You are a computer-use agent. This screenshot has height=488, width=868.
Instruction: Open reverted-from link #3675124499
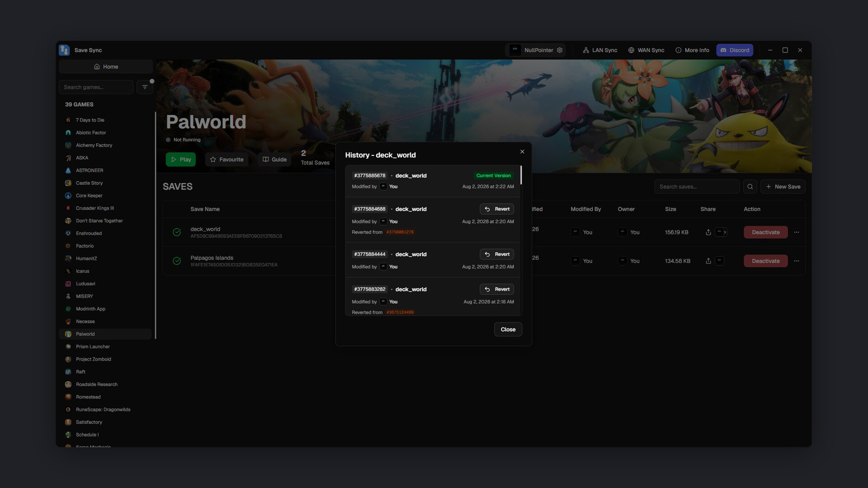pyautogui.click(x=400, y=312)
